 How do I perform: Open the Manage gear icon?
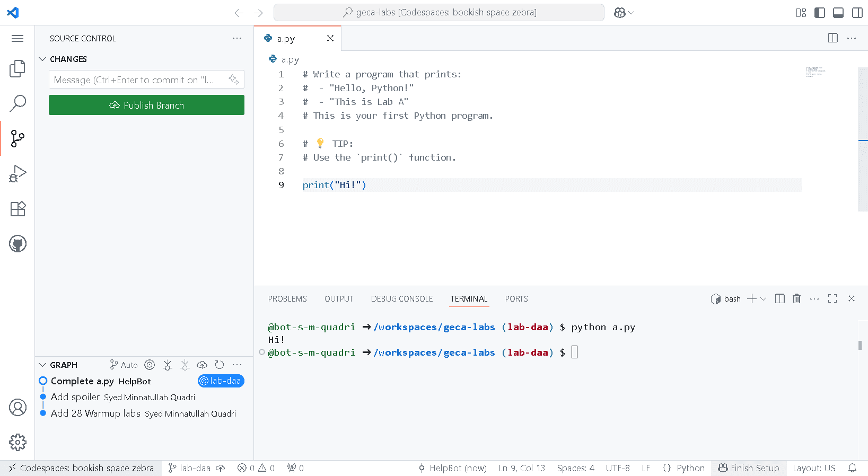pos(17,442)
